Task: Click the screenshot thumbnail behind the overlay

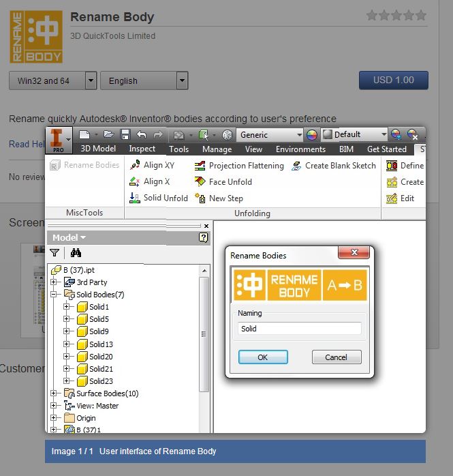Action: (x=33, y=290)
